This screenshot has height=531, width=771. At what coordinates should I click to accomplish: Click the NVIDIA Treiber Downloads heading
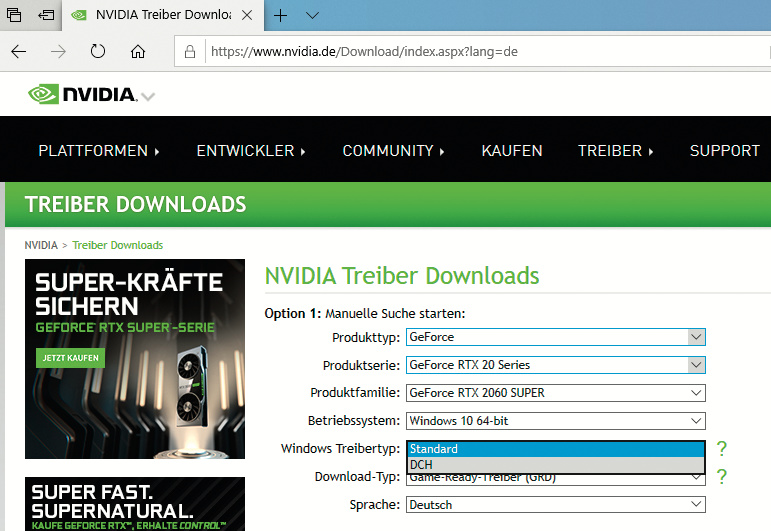pyautogui.click(x=402, y=276)
